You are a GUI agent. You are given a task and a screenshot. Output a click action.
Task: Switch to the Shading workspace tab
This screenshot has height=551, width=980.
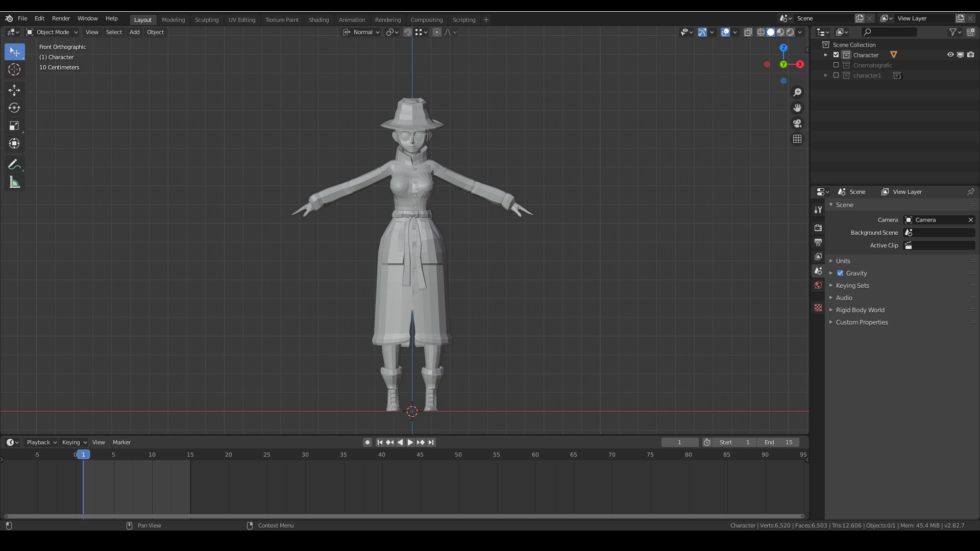coord(318,20)
